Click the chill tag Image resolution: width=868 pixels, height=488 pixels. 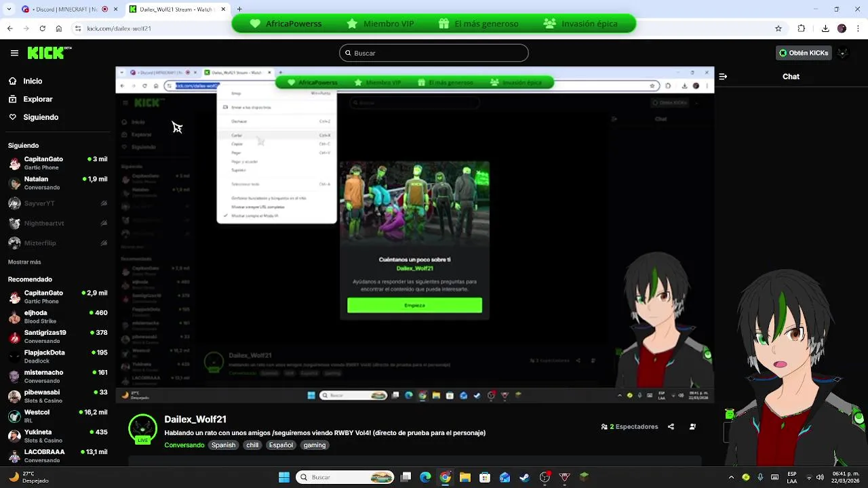252,445
